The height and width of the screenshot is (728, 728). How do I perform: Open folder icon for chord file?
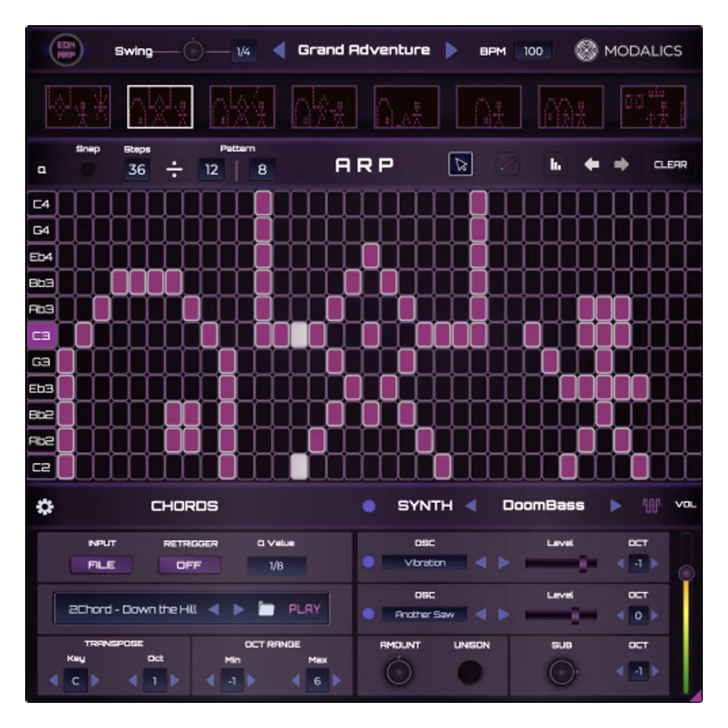266,608
